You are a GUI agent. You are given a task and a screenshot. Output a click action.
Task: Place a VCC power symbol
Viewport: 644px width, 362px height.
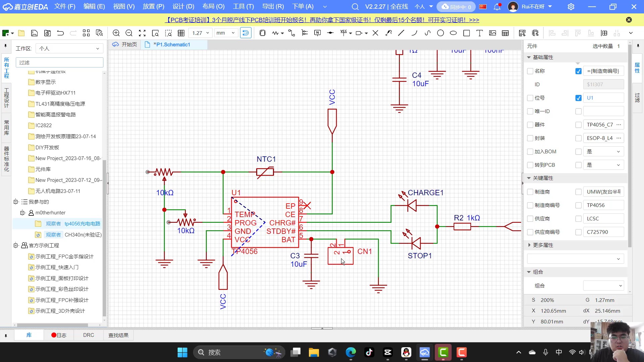[x=343, y=33]
